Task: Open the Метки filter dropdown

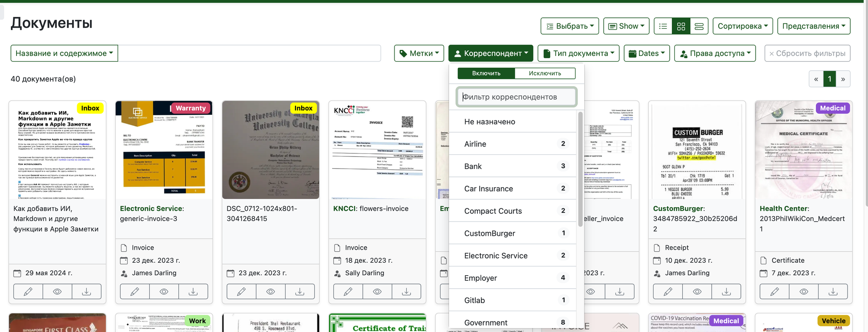Action: [x=419, y=53]
